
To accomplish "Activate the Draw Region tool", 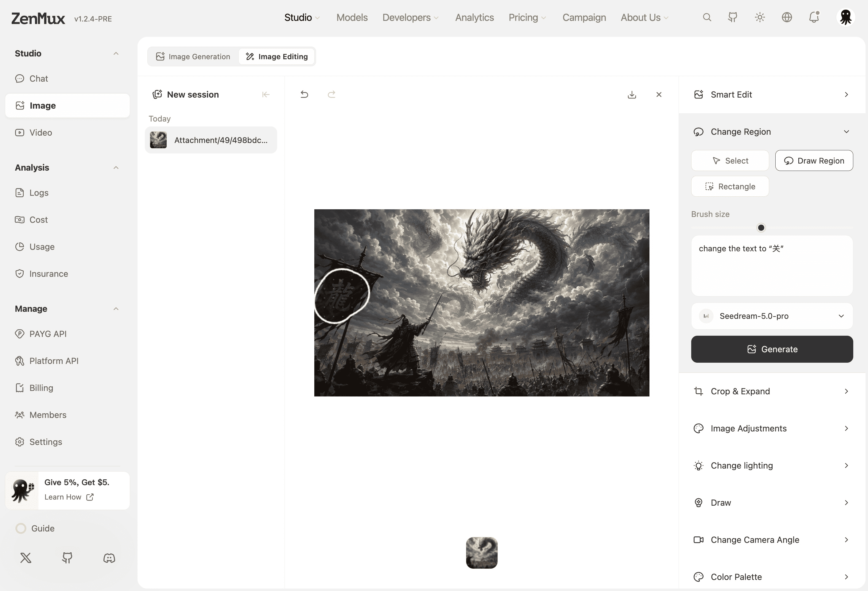I will pos(814,160).
